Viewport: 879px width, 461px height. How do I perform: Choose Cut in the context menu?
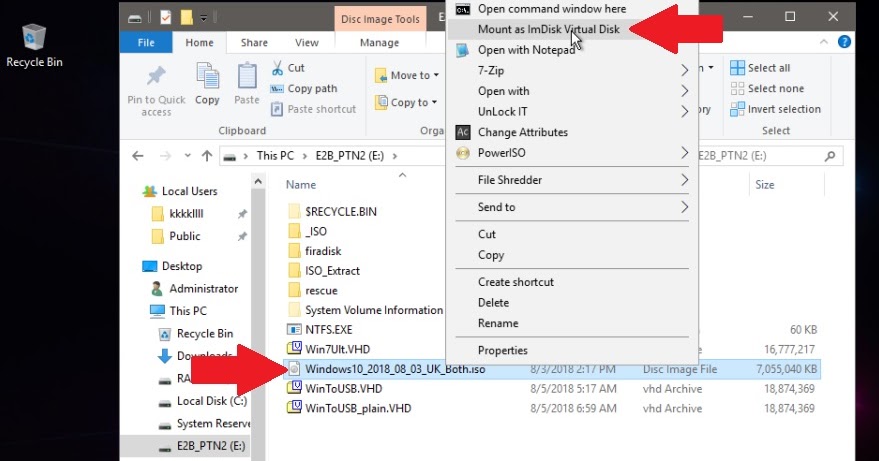pyautogui.click(x=572, y=234)
